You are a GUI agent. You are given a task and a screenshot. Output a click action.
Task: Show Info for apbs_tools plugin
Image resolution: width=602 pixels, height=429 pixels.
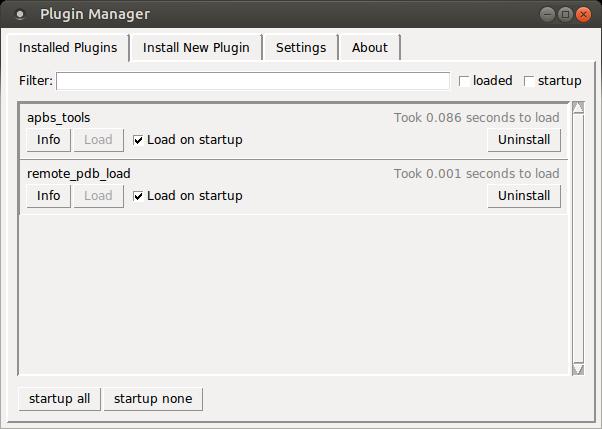[49, 140]
